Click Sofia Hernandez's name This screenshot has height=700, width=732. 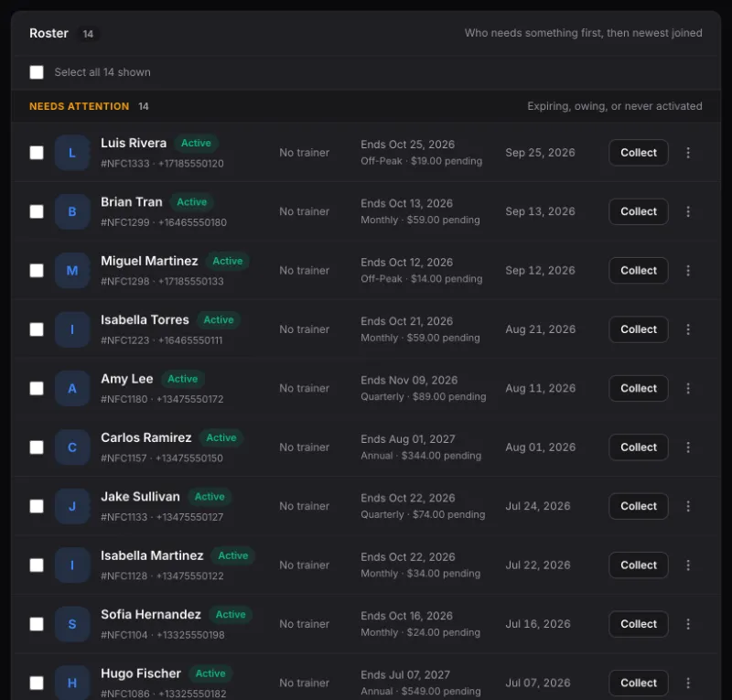(151, 614)
